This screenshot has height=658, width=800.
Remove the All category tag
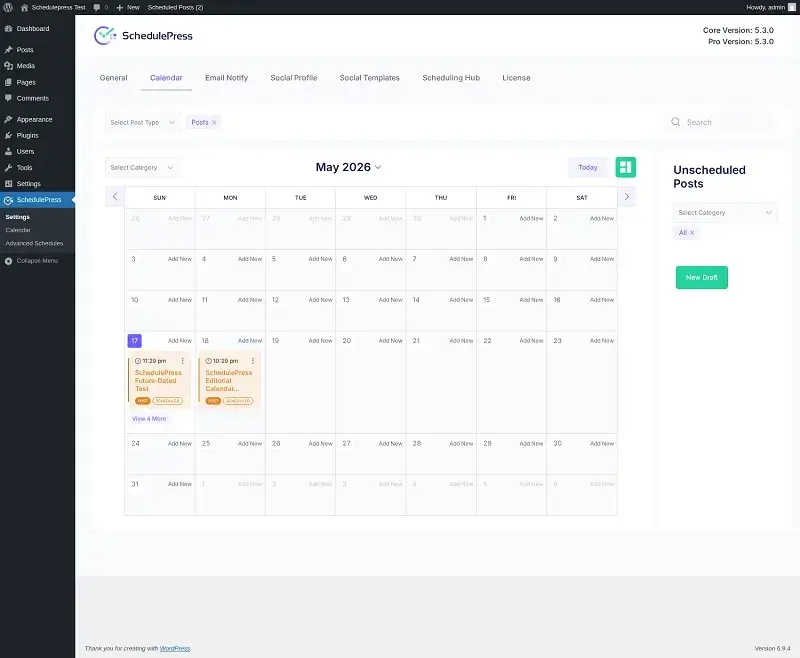[692, 233]
